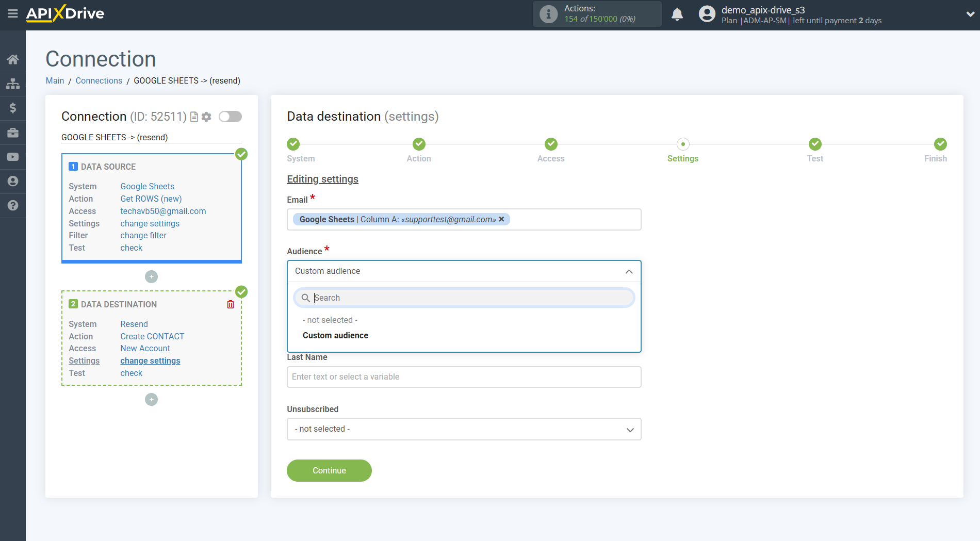Open the briefcase services icon in sidebar

(x=13, y=132)
